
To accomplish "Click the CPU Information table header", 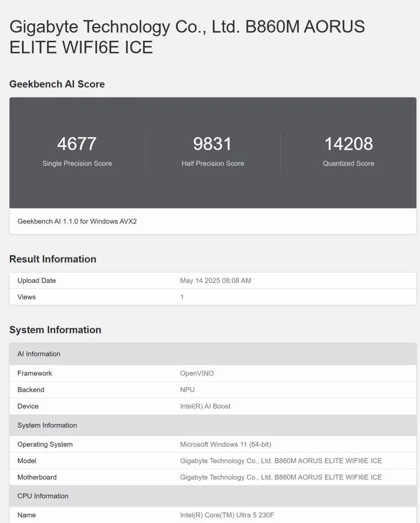I will (x=213, y=496).
